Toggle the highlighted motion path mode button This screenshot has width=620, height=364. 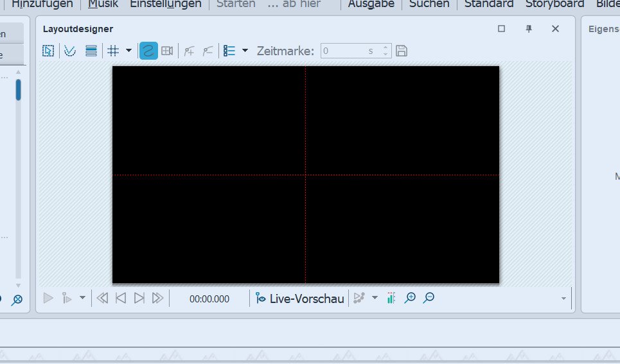point(148,51)
